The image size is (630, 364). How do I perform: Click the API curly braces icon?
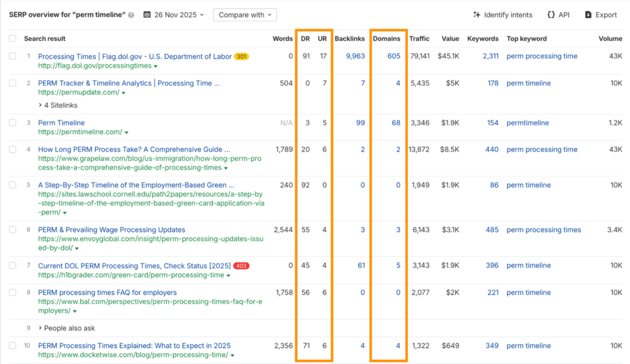551,15
